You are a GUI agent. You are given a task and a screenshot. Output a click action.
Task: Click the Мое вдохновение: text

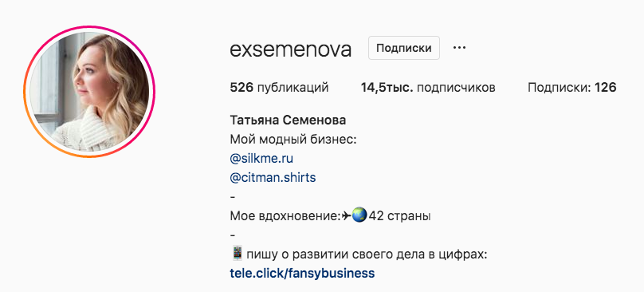pyautogui.click(x=285, y=216)
